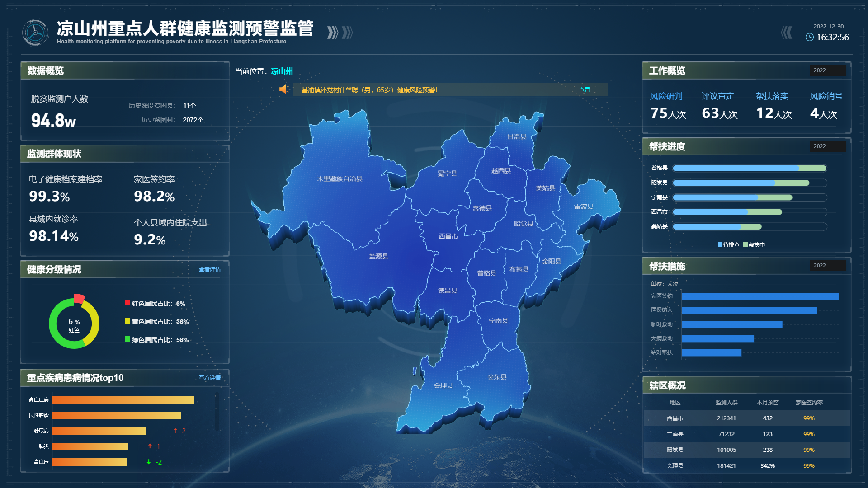Click the dashboard logo emblem icon
This screenshot has width=868, height=488.
[x=35, y=33]
